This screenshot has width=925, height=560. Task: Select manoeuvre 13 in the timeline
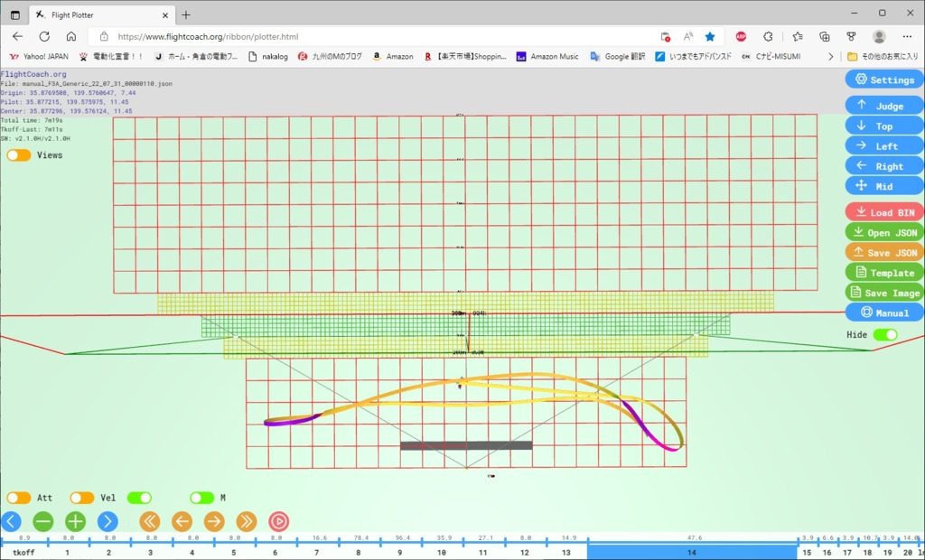[566, 553]
